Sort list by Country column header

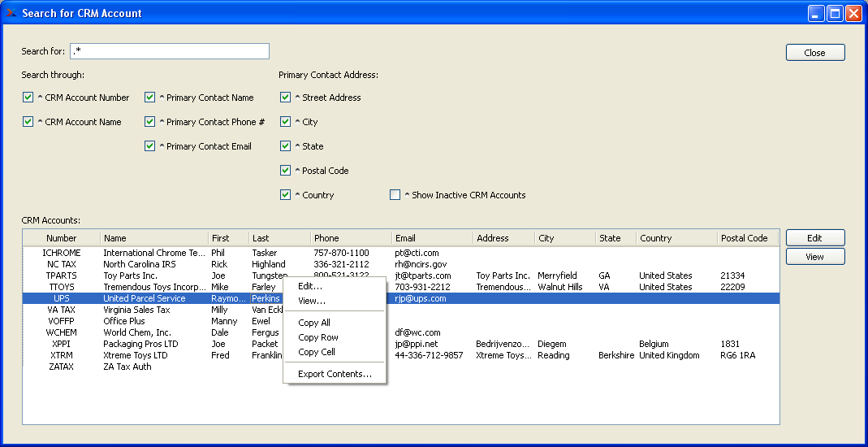click(x=656, y=238)
